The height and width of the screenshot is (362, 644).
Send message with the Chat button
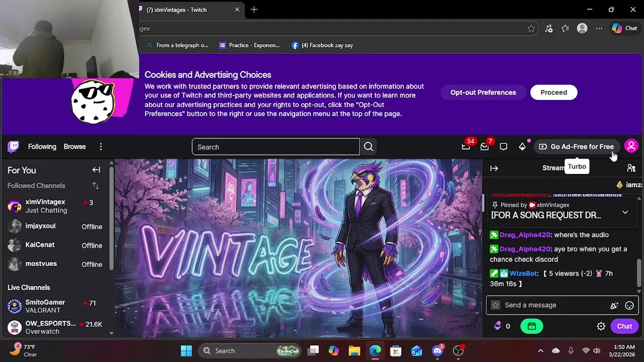click(x=624, y=326)
